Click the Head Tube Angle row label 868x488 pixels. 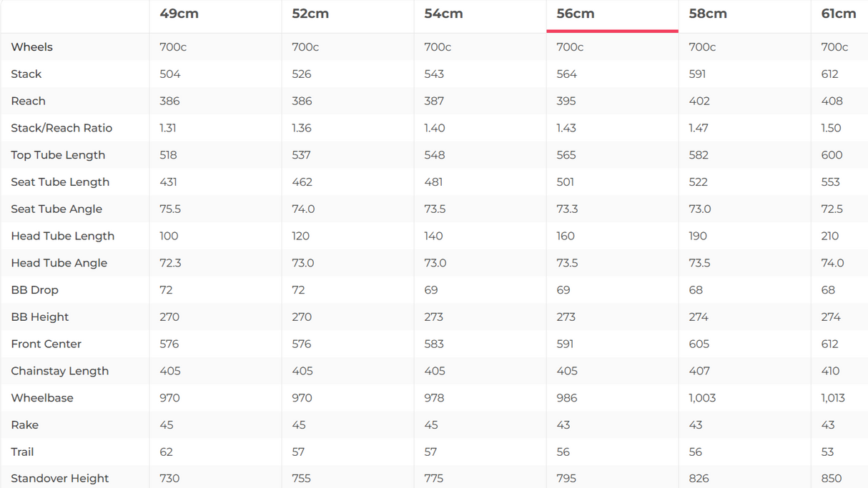point(59,263)
